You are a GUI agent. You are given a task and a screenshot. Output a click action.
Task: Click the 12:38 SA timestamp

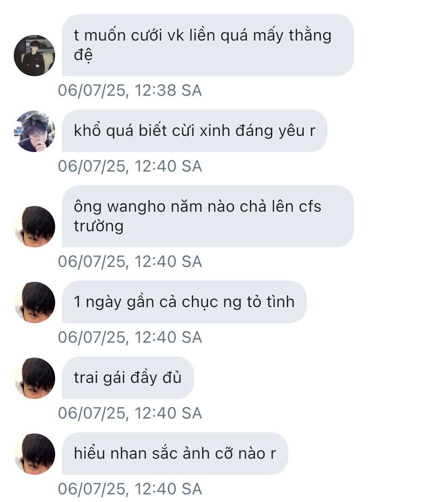click(x=130, y=91)
